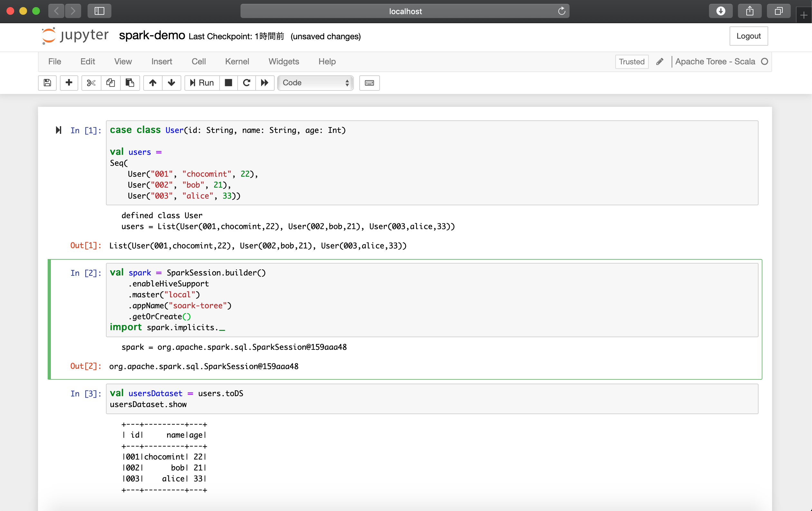Open the Widgets menu
The image size is (812, 511).
point(284,62)
